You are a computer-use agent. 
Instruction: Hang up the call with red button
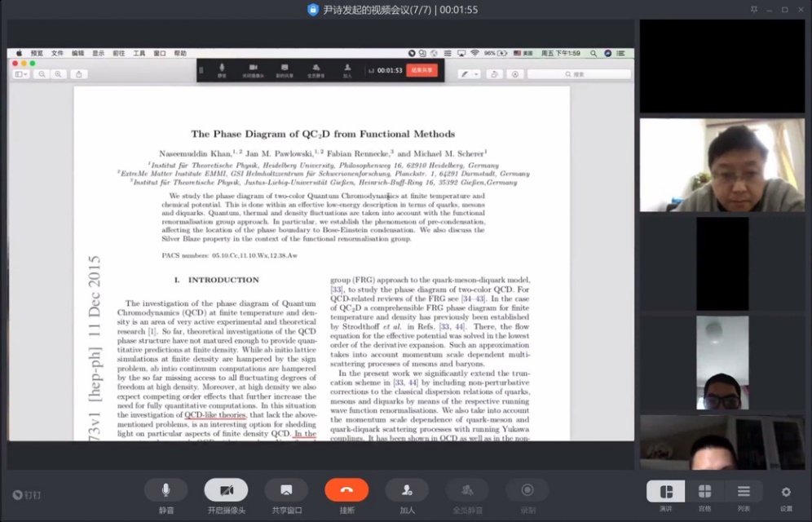click(346, 490)
